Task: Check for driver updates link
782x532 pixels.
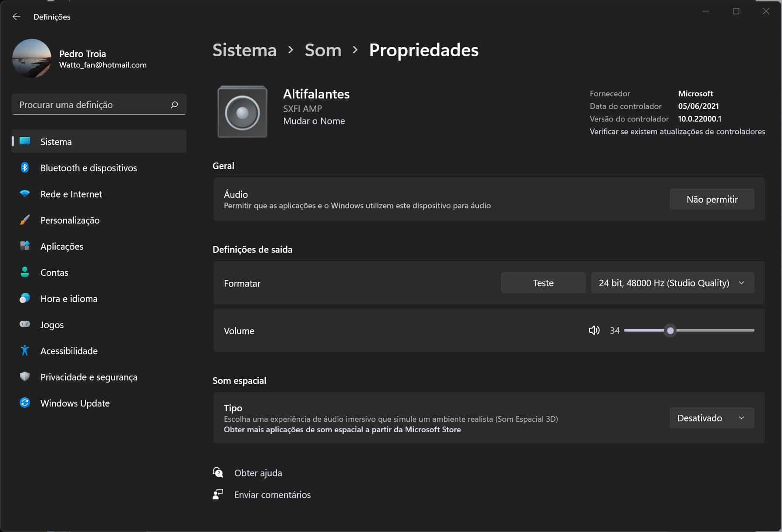Action: point(677,132)
